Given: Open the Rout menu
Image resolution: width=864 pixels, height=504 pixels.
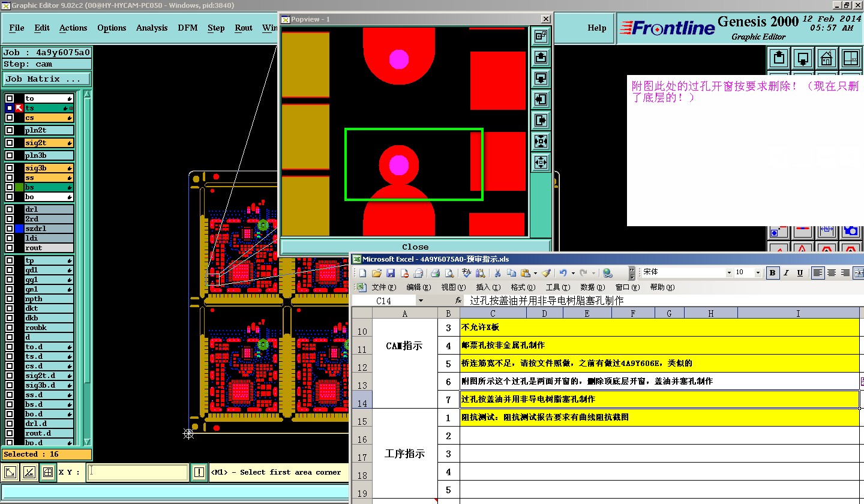Looking at the screenshot, I should click(244, 28).
